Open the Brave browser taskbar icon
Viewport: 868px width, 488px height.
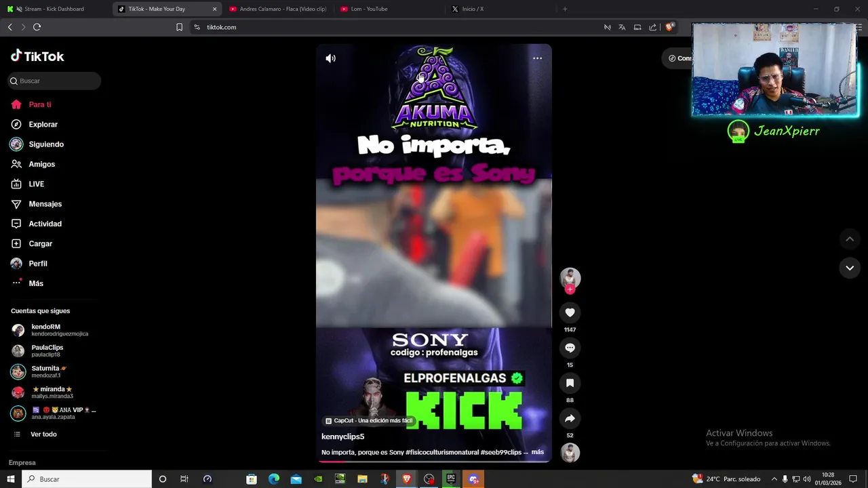407,479
